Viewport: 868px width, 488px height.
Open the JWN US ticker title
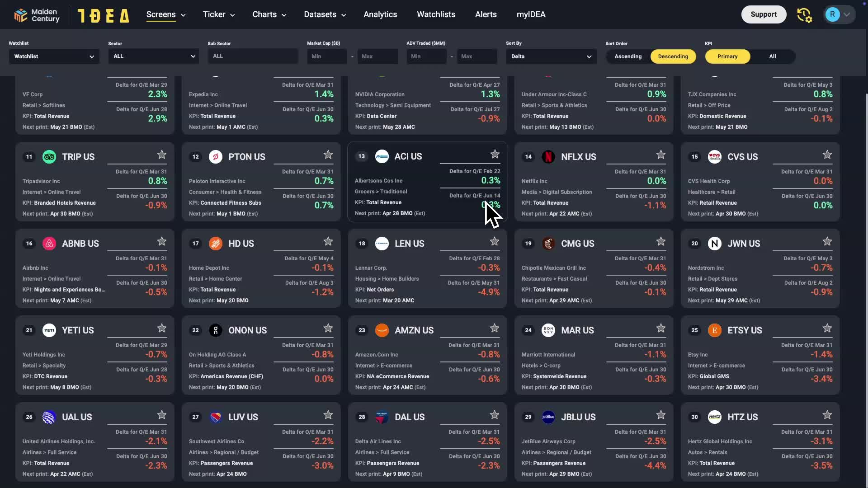(744, 244)
